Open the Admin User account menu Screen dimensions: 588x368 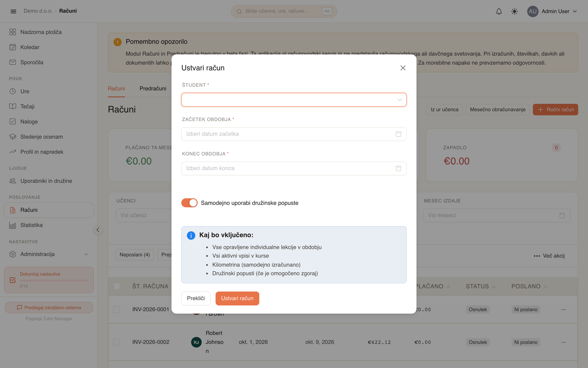point(552,11)
